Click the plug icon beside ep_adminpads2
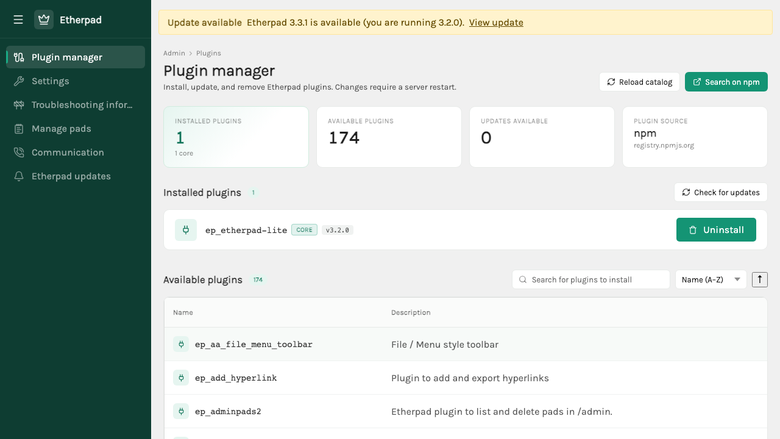 [181, 411]
